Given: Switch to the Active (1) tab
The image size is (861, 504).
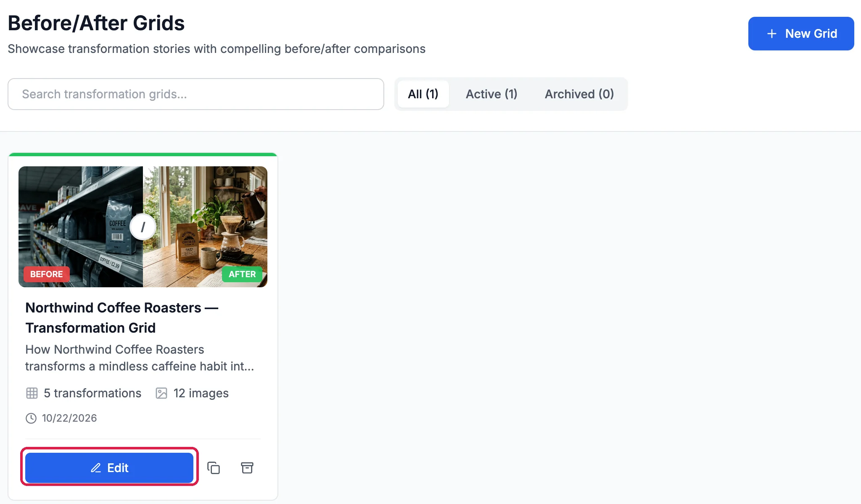Looking at the screenshot, I should click(x=491, y=94).
